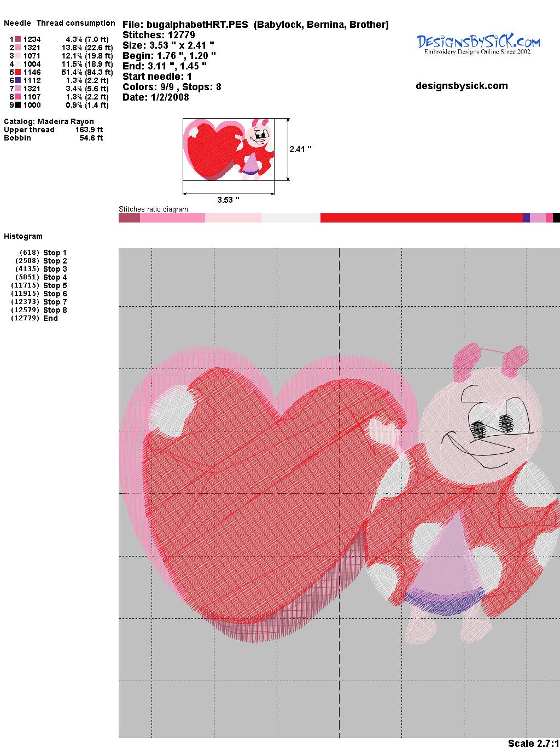This screenshot has width=560, height=749.
Task: Select needle 8 hot pink swatch 1107
Action: (x=18, y=97)
